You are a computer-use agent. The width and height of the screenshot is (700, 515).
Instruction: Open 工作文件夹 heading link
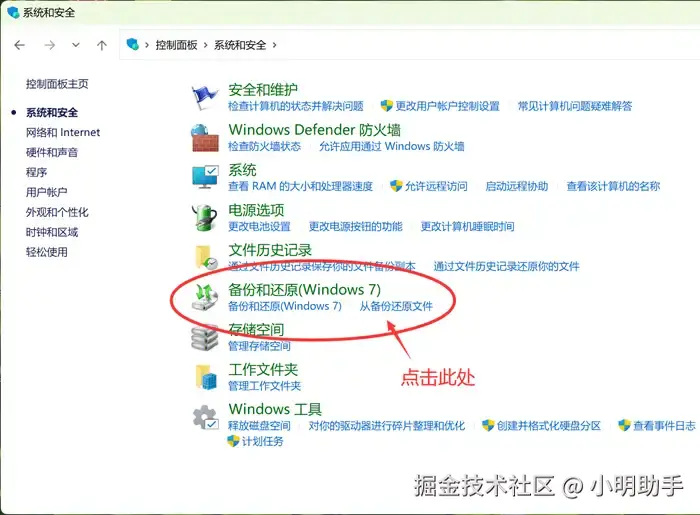[263, 370]
